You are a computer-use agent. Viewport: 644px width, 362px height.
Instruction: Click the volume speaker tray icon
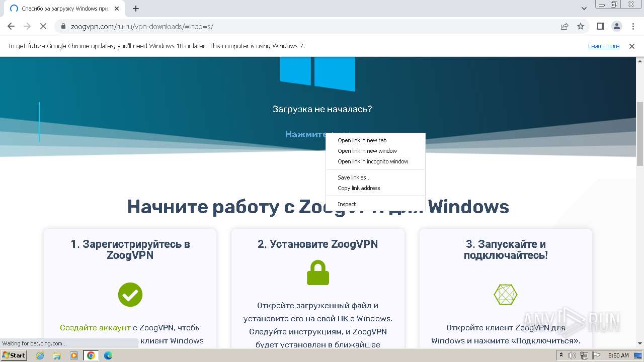572,355
